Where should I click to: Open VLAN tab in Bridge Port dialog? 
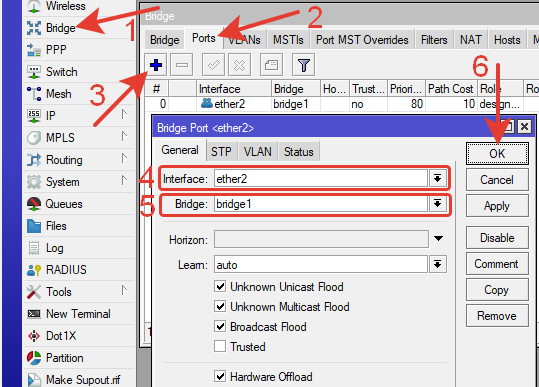pyautogui.click(x=258, y=152)
